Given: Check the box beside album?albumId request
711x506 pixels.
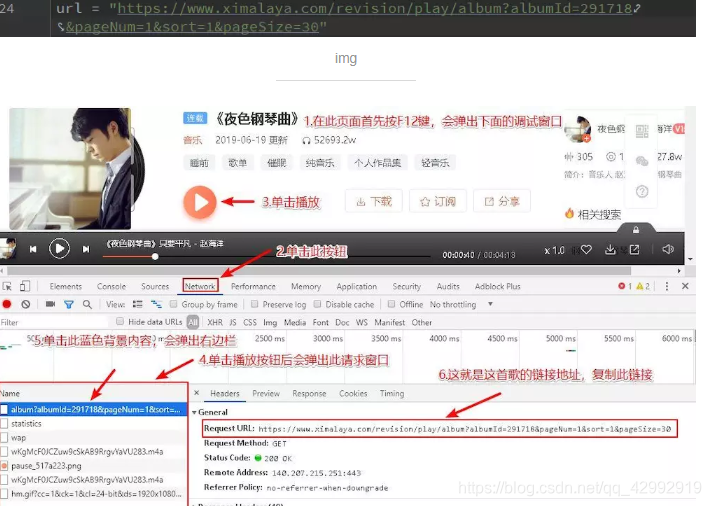Looking at the screenshot, I should 4,409.
